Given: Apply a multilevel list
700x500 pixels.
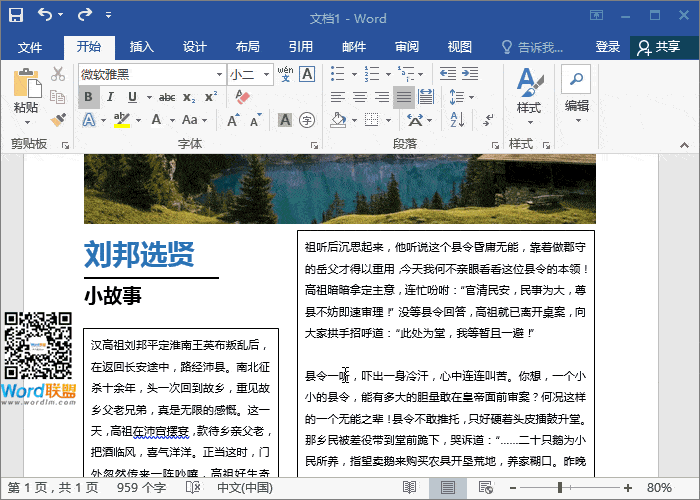Looking at the screenshot, I should (406, 73).
